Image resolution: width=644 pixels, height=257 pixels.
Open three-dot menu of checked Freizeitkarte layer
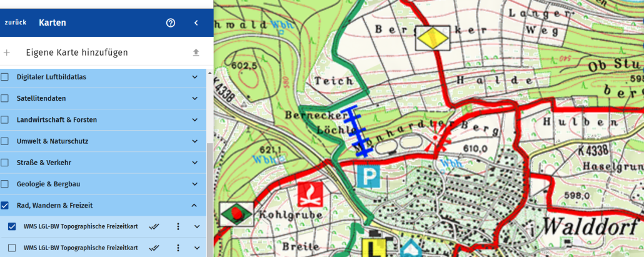coord(178,226)
